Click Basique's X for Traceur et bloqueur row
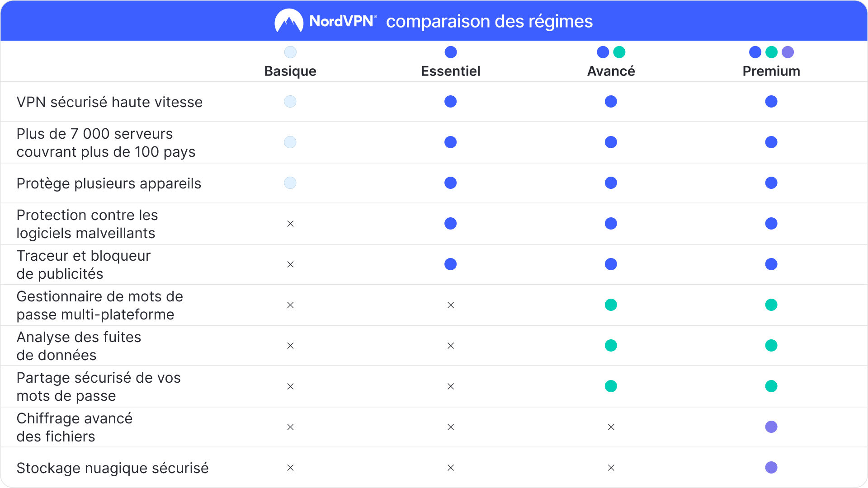Viewport: 868px width, 488px height. coord(290,264)
